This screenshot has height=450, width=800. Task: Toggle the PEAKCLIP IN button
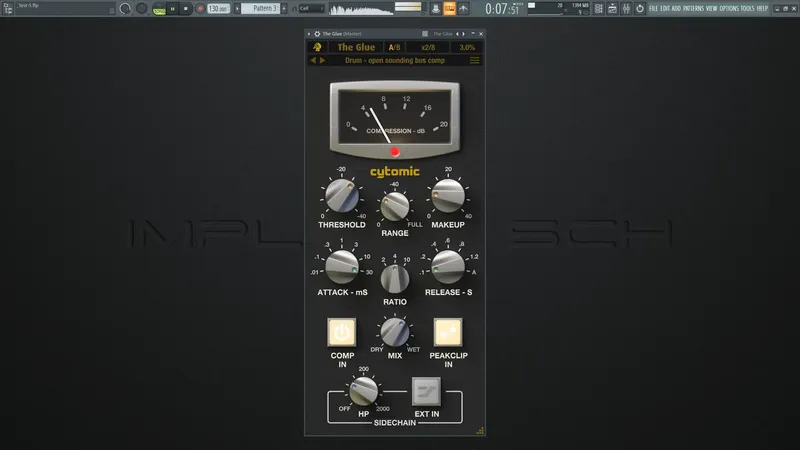(448, 332)
